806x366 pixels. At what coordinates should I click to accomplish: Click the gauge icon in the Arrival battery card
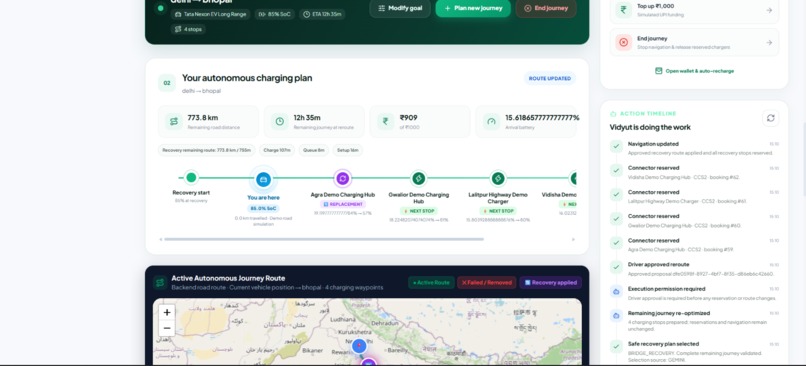pyautogui.click(x=491, y=121)
